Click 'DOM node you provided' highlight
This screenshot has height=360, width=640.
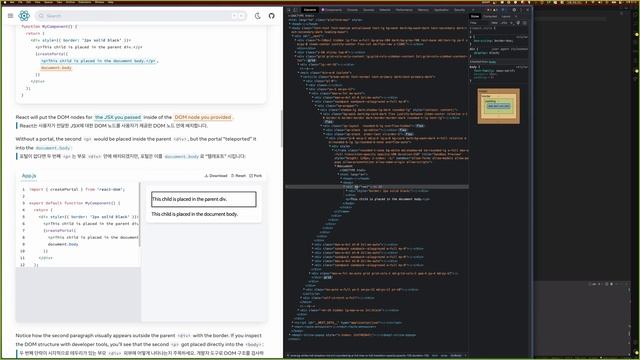tap(203, 117)
